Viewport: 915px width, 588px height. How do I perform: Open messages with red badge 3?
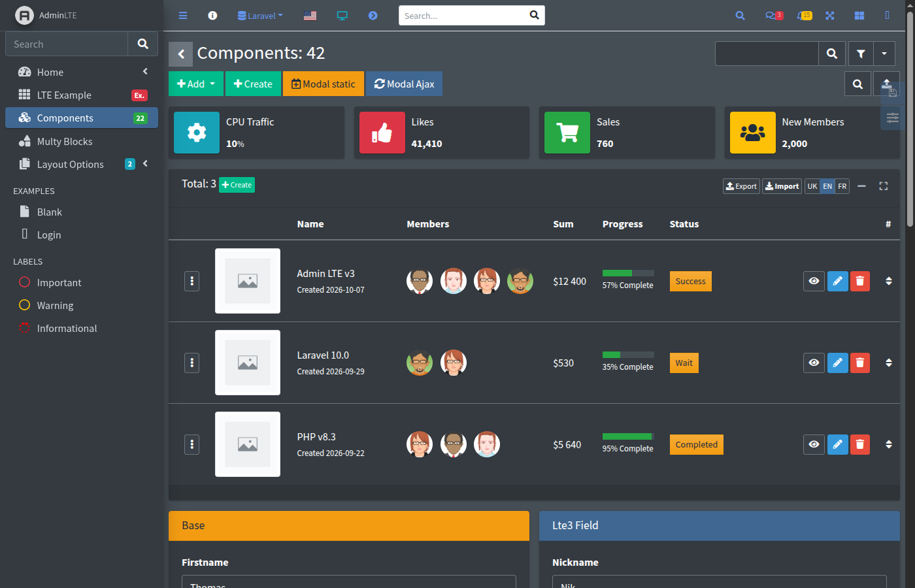774,16
